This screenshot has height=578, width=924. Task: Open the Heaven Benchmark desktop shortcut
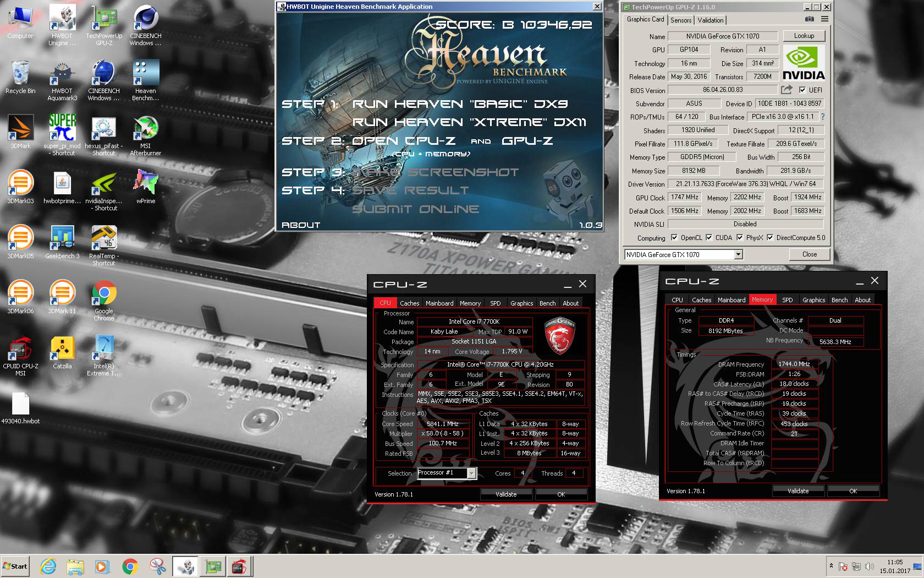(146, 80)
